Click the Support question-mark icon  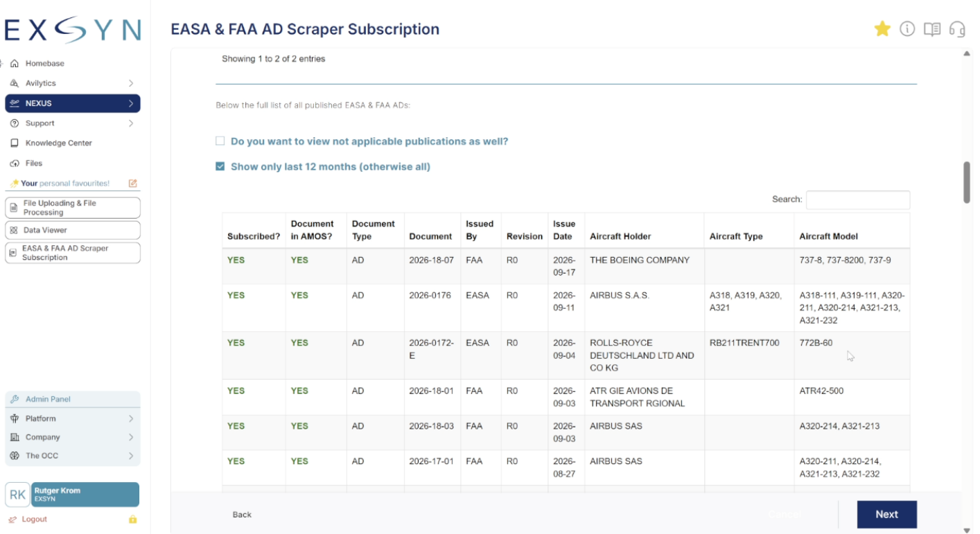tap(15, 123)
